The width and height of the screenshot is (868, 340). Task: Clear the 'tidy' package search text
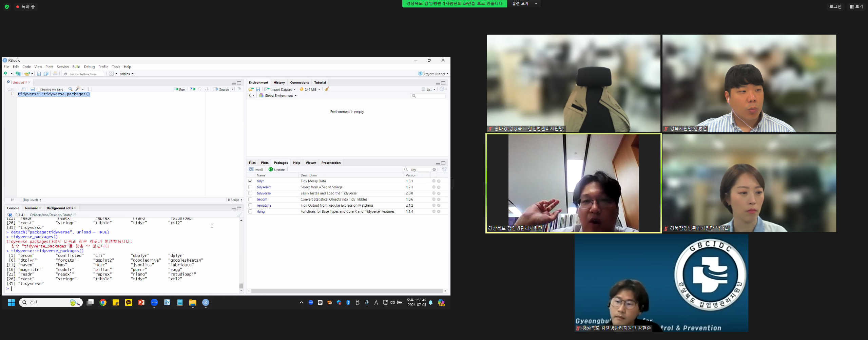tap(434, 169)
